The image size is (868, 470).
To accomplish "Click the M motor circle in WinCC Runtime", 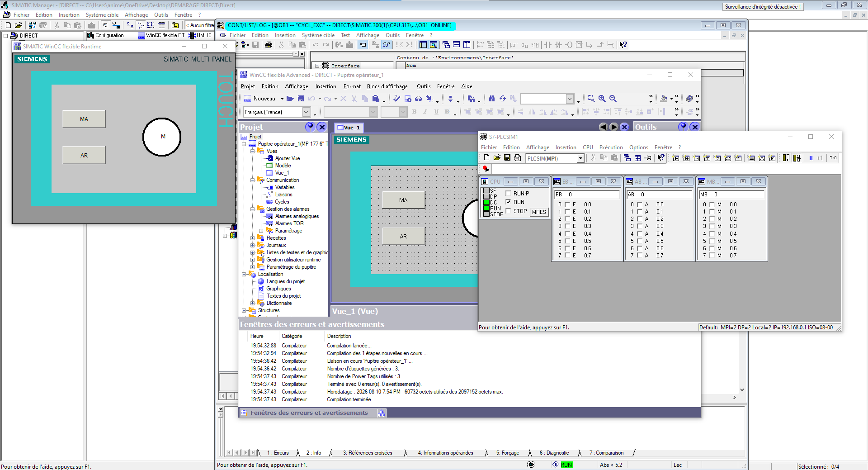I will [x=162, y=137].
